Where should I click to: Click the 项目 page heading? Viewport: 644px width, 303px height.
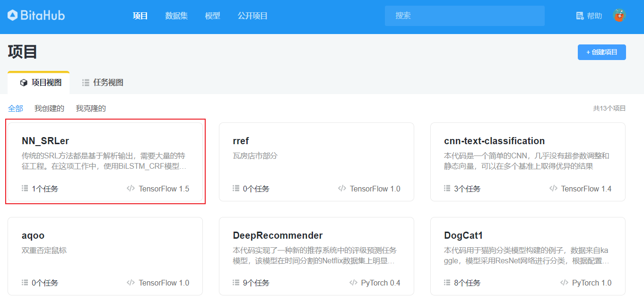(x=23, y=52)
